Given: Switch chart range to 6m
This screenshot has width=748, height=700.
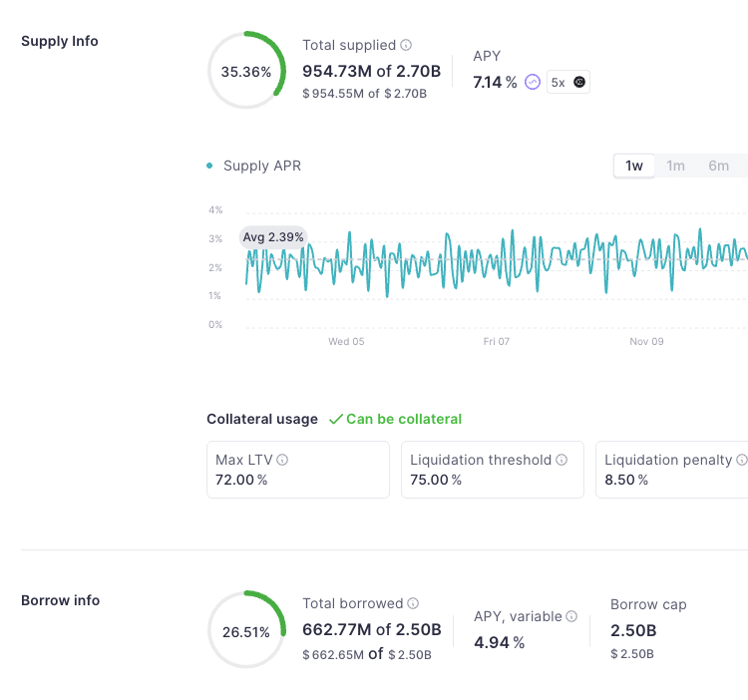Looking at the screenshot, I should (x=718, y=166).
